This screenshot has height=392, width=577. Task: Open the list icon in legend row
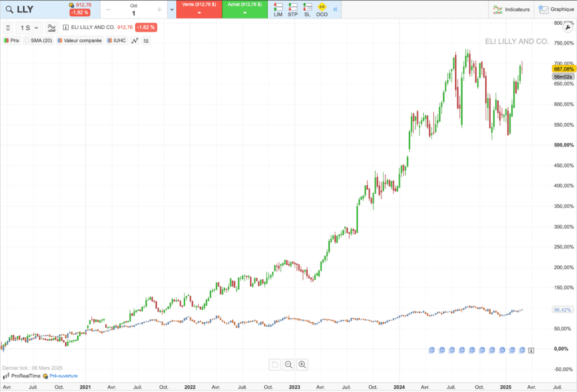click(x=146, y=41)
